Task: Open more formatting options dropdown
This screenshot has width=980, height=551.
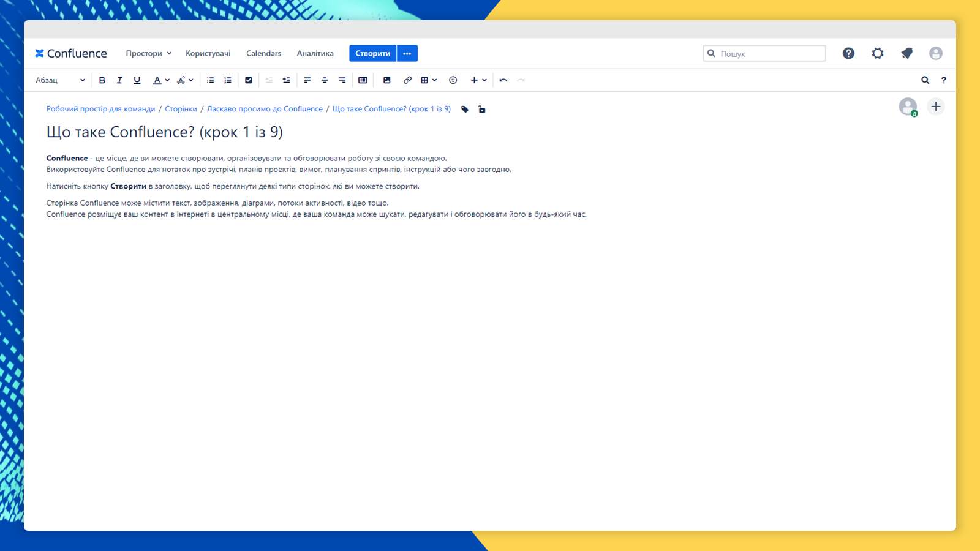Action: (185, 80)
